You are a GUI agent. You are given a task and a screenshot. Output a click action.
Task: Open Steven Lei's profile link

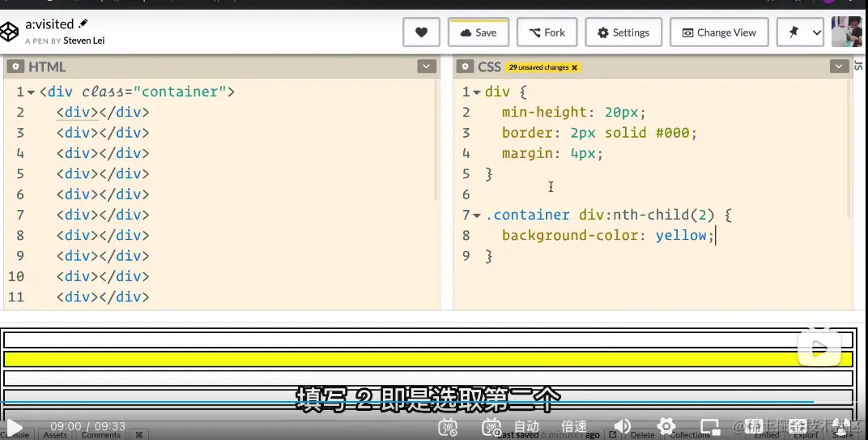[83, 41]
